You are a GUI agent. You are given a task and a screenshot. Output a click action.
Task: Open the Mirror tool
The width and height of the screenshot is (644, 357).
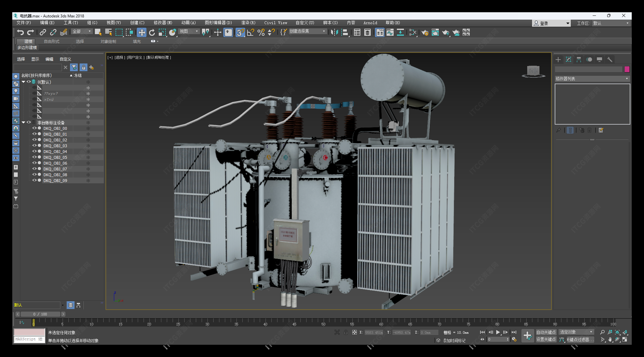pyautogui.click(x=335, y=32)
